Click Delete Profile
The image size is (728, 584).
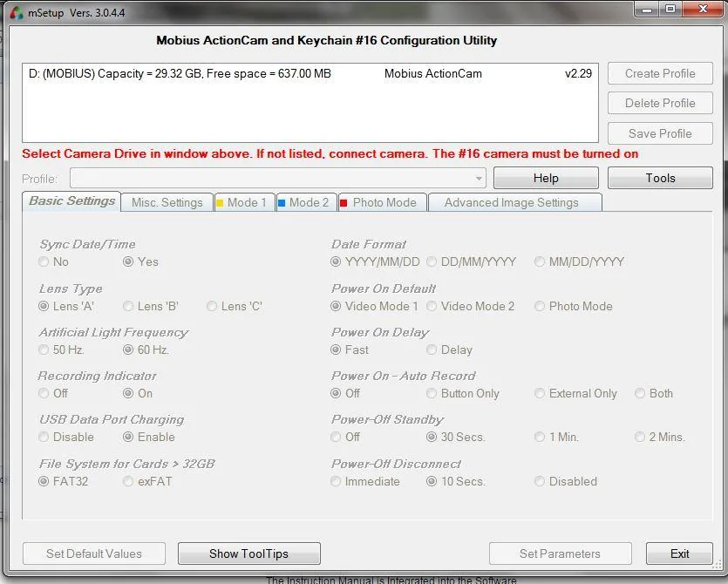tap(660, 103)
